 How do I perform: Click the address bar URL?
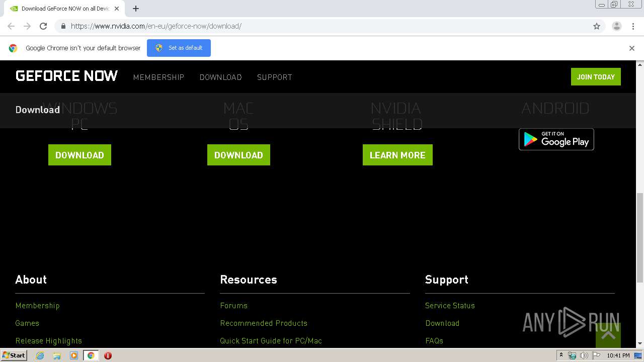pos(156,26)
